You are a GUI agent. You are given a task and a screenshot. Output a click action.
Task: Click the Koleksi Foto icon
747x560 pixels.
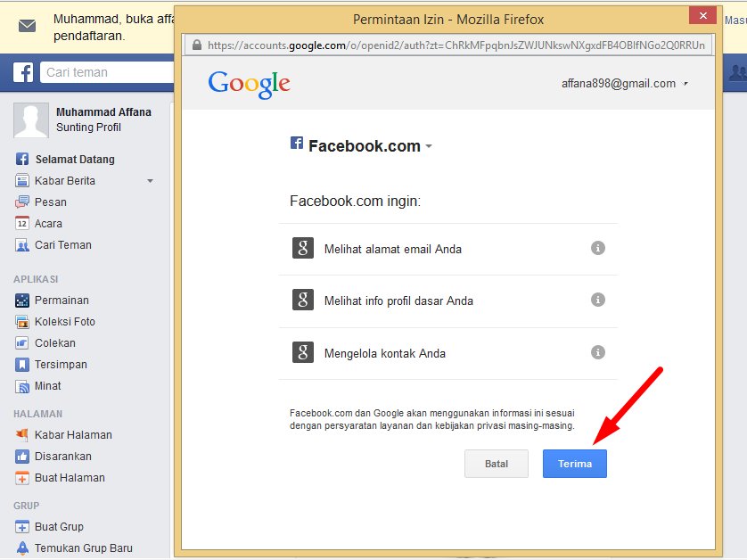[x=22, y=322]
